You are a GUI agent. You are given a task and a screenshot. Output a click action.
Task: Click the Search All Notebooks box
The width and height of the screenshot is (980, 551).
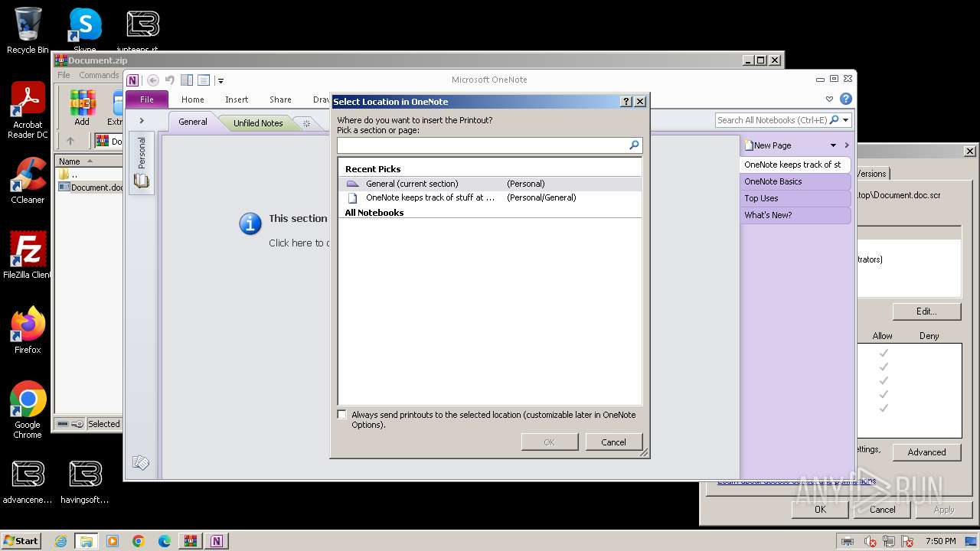[x=772, y=120]
